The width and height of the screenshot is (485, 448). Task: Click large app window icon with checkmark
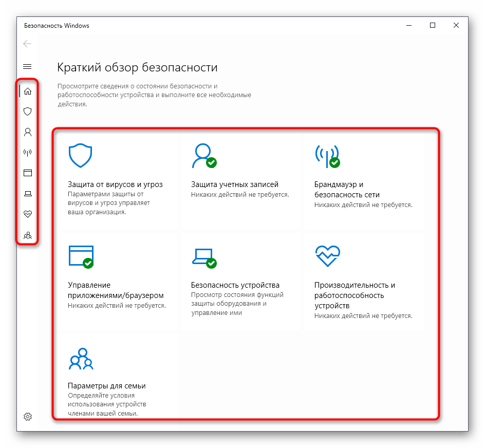[81, 257]
